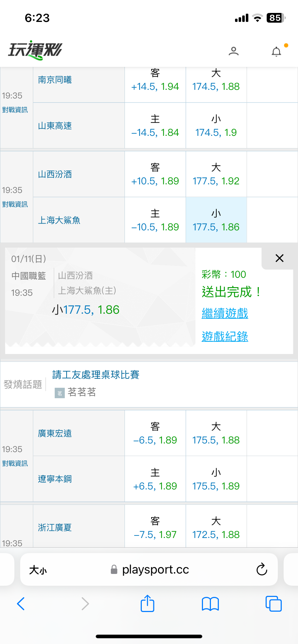Open the 上海大鯊魚 team link
The height and width of the screenshot is (644, 298).
tap(59, 220)
